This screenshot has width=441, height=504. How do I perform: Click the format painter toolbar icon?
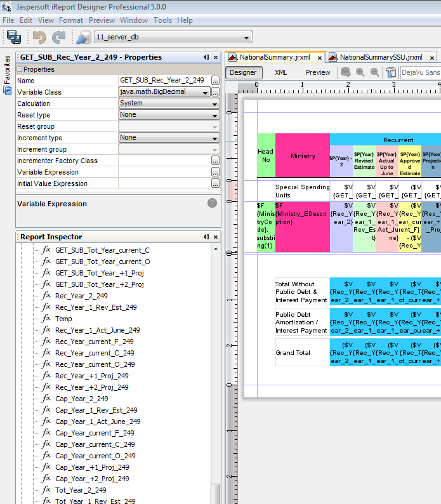pos(391,72)
